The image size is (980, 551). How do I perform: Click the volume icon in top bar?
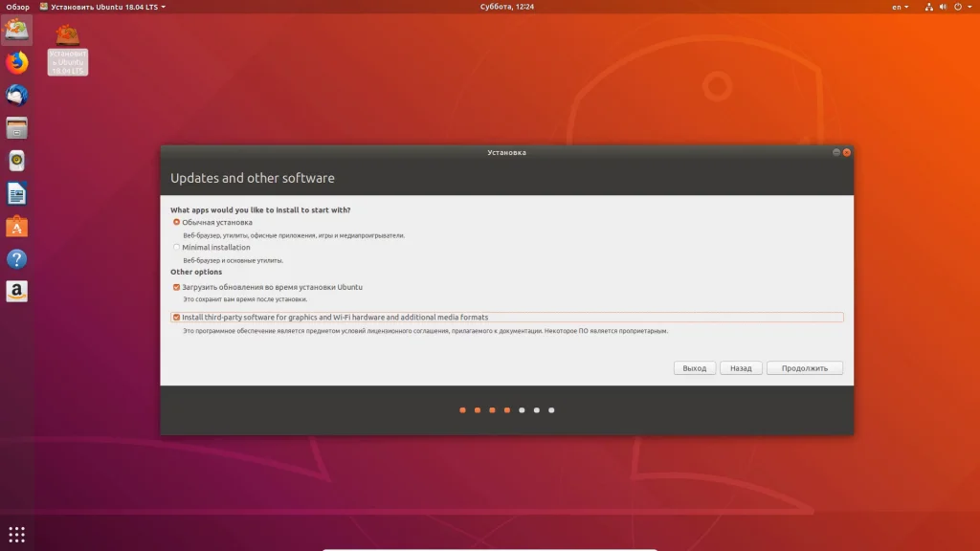(x=943, y=7)
